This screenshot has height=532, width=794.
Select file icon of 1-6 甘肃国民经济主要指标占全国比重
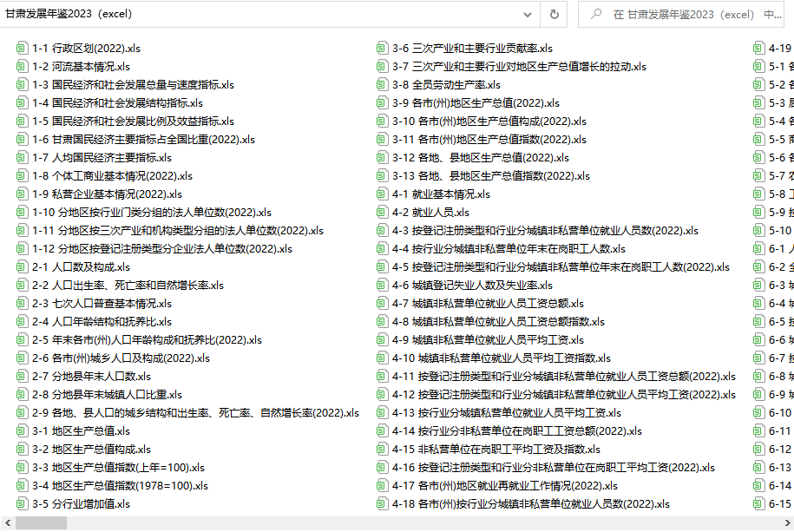pos(22,140)
